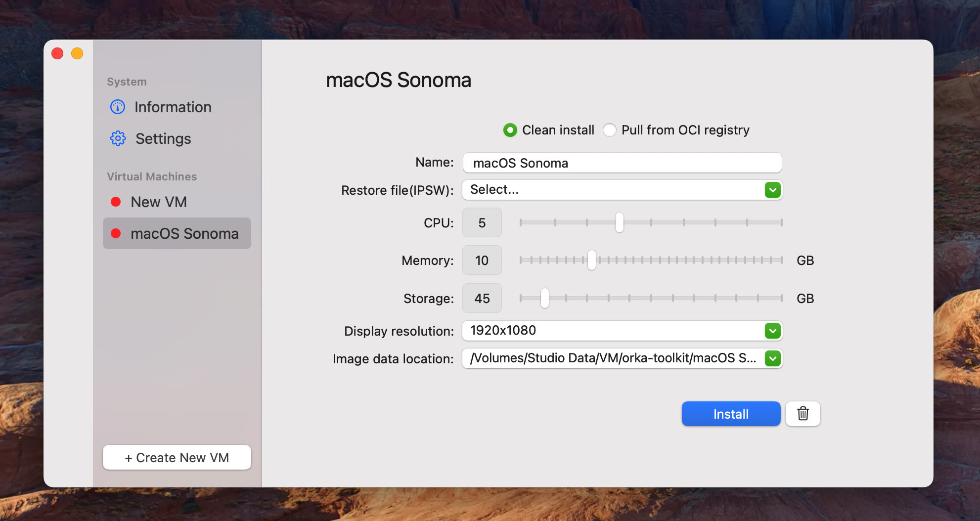
Task: Click the green chevron on Image data location
Action: [772, 358]
